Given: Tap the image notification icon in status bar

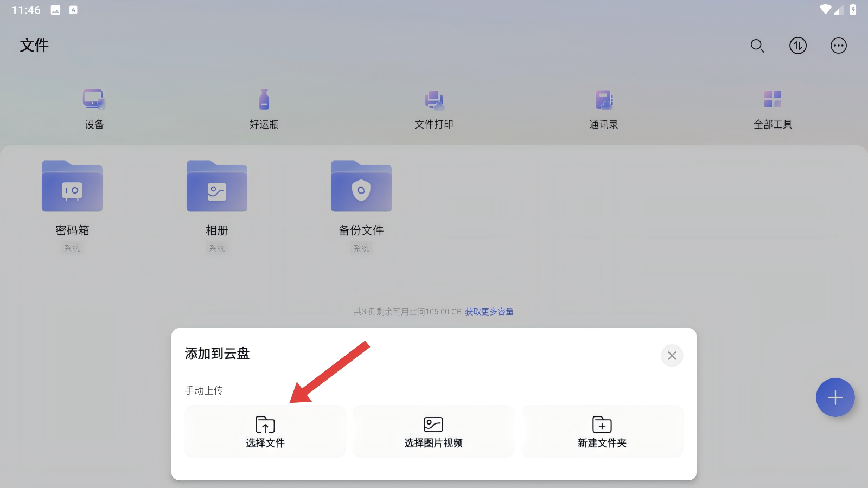Looking at the screenshot, I should [55, 10].
